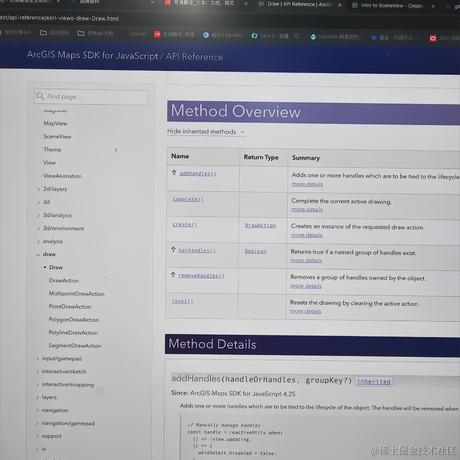The image size is (460, 460).
Task: Select the selected Draw page under draw
Action: [x=56, y=267]
